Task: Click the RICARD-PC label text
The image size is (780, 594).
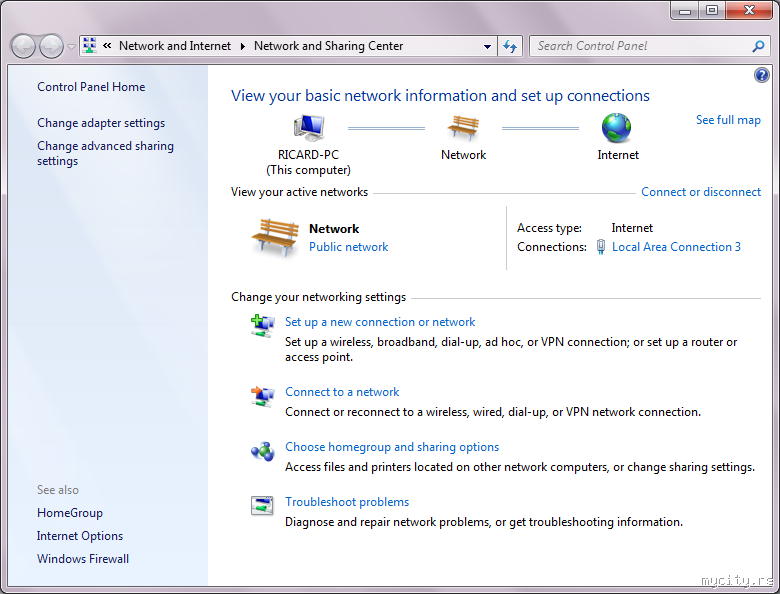Action: click(x=308, y=155)
